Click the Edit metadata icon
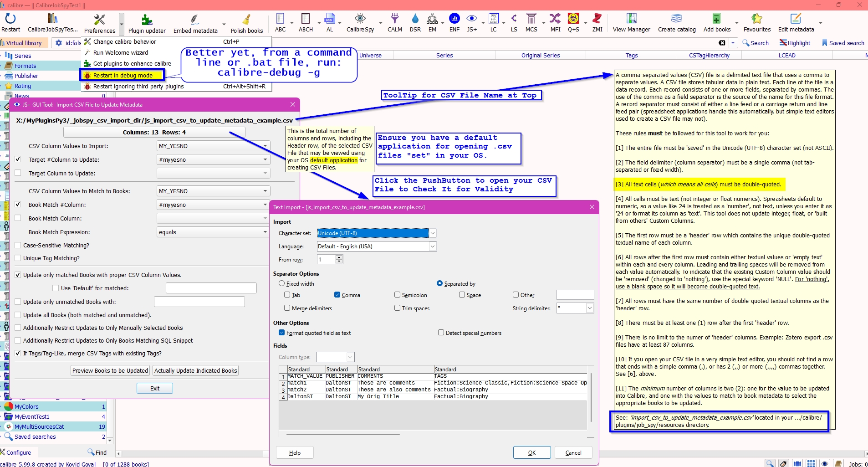Image resolution: width=868 pixels, height=467 pixels. tap(796, 19)
